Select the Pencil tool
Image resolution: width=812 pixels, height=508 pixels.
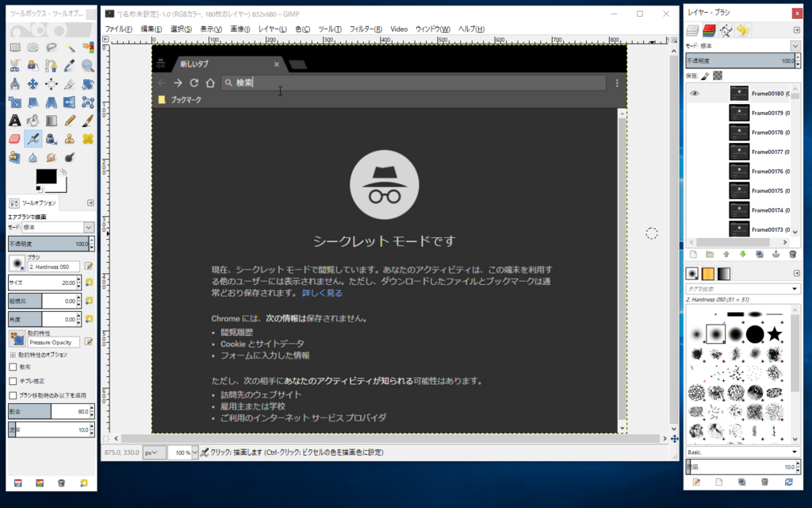tap(70, 121)
